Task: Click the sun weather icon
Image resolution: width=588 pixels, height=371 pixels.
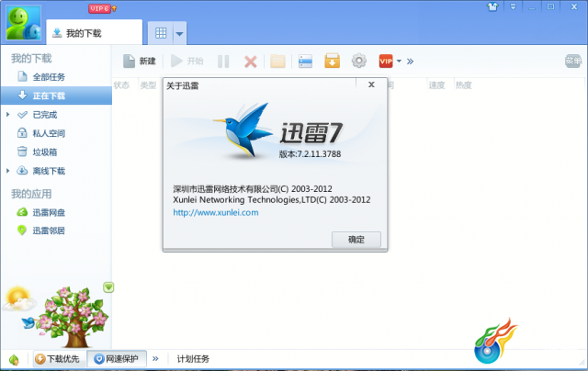Action: (18, 298)
